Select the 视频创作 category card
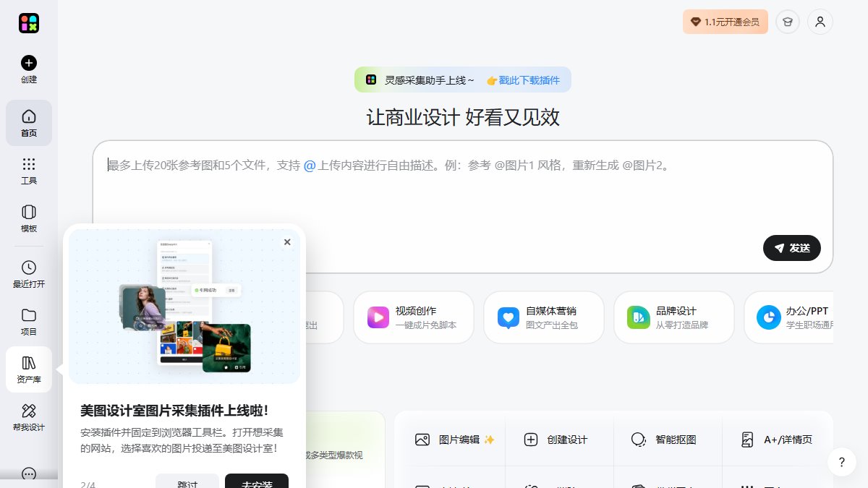868x488 pixels. (x=414, y=317)
